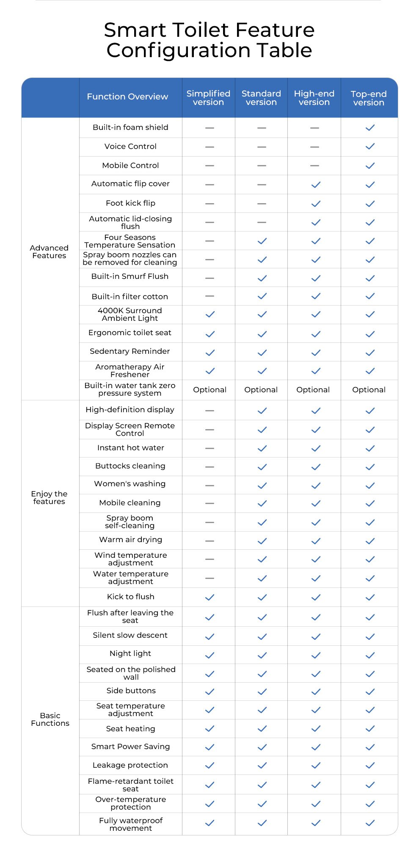Click Simplified dash for Voice Control
Viewport: 419px width, 868px height.
pyautogui.click(x=209, y=147)
